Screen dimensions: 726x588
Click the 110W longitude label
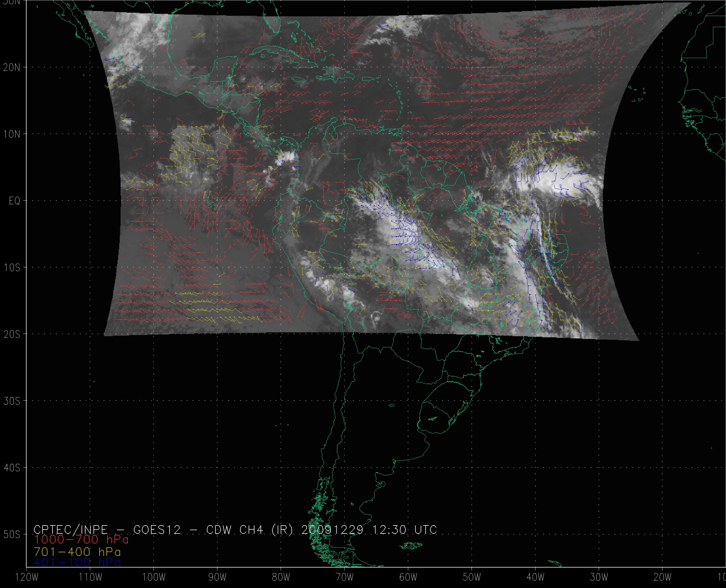(90, 577)
